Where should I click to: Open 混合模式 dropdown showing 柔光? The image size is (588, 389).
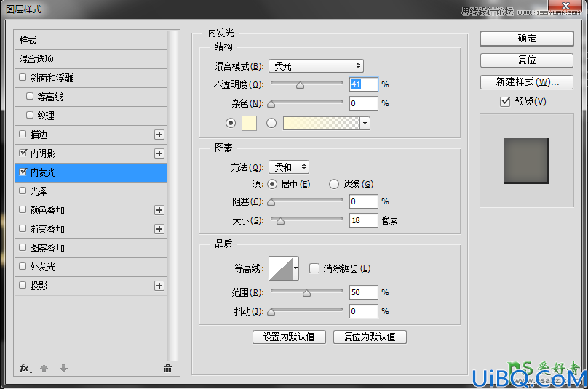tap(316, 66)
